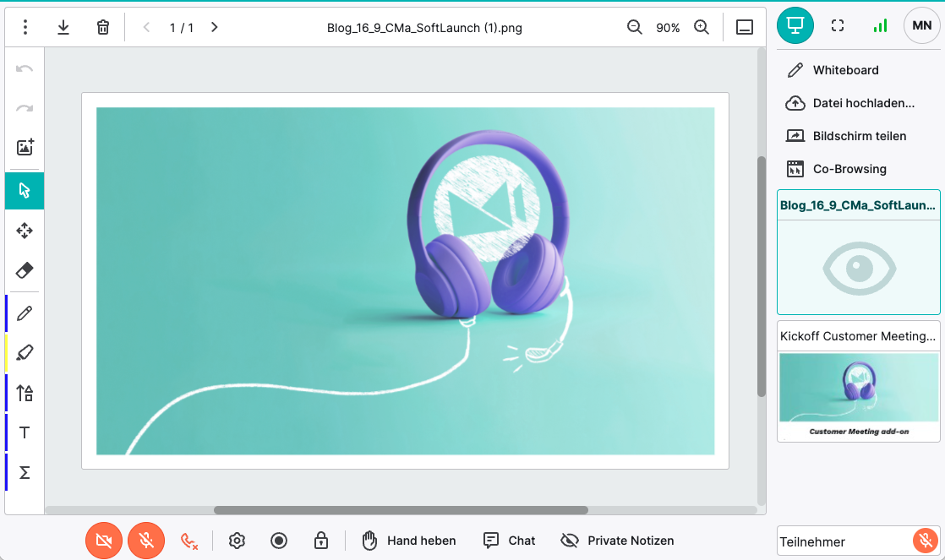Select the pointer selection tool
Image resolution: width=945 pixels, height=560 pixels.
(25, 190)
